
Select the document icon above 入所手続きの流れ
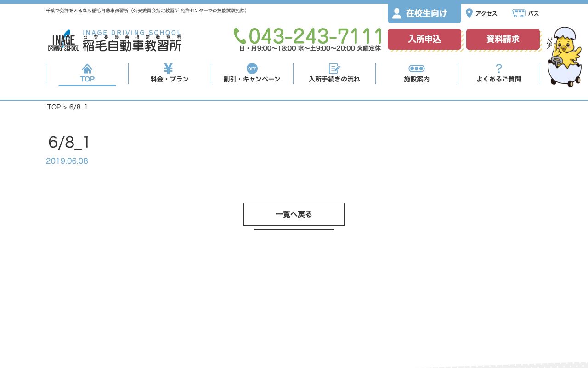[334, 68]
